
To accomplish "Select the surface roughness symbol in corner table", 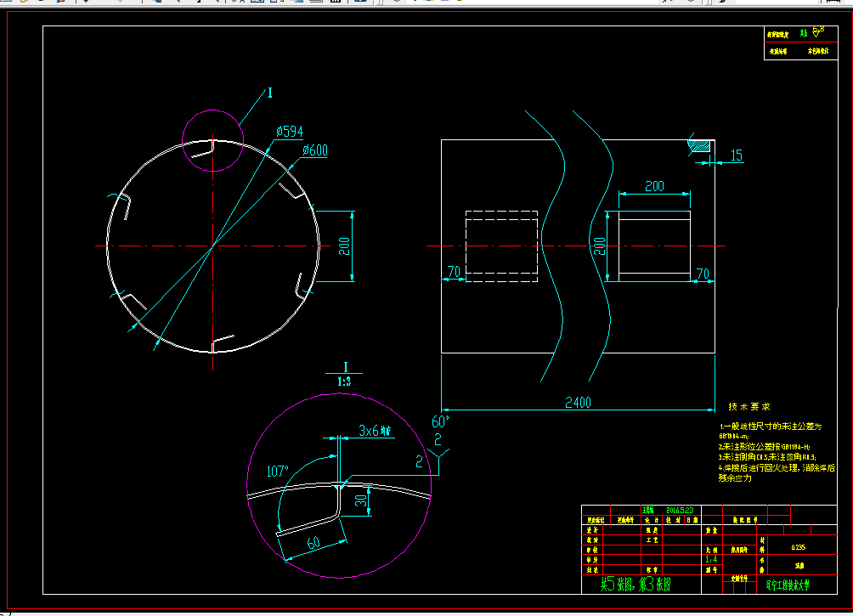I will tap(818, 31).
